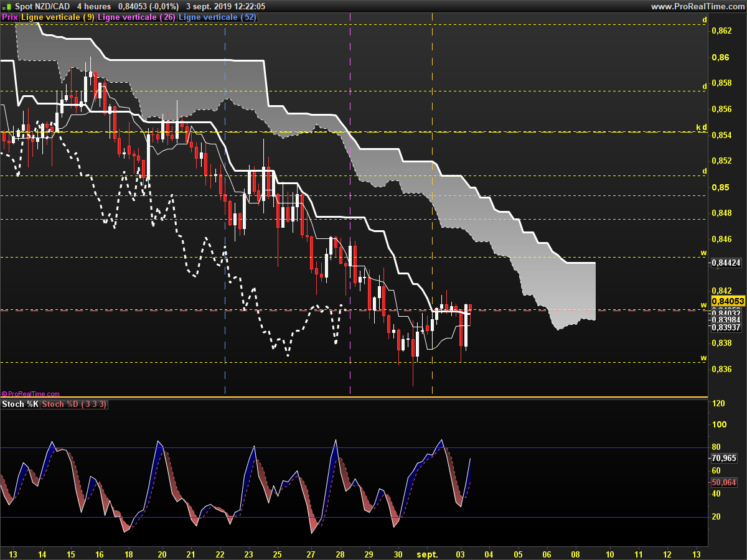The height and width of the screenshot is (560, 747).
Task: Click the 0,83984 price label on axis
Action: (726, 320)
